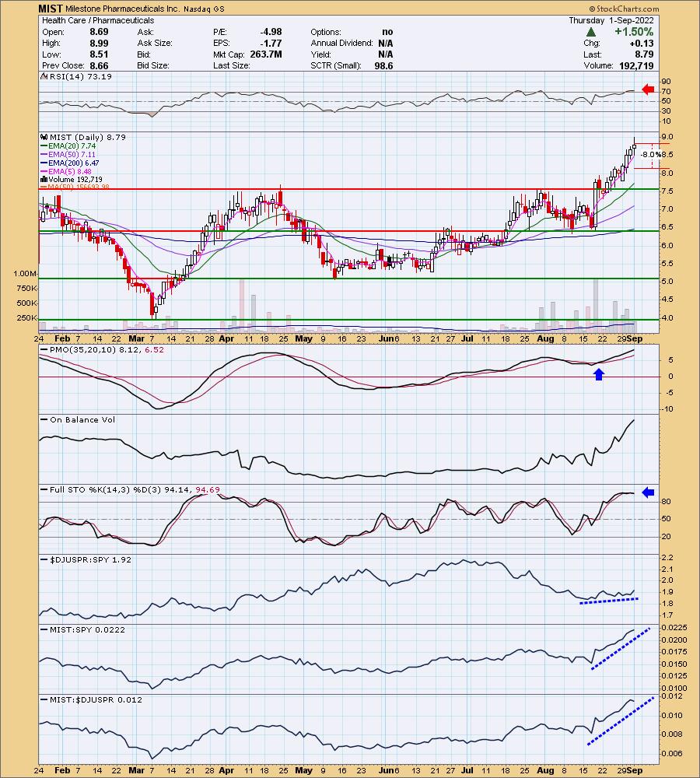Click the header Volume value 192,719
The image size is (700, 778).
click(x=636, y=65)
